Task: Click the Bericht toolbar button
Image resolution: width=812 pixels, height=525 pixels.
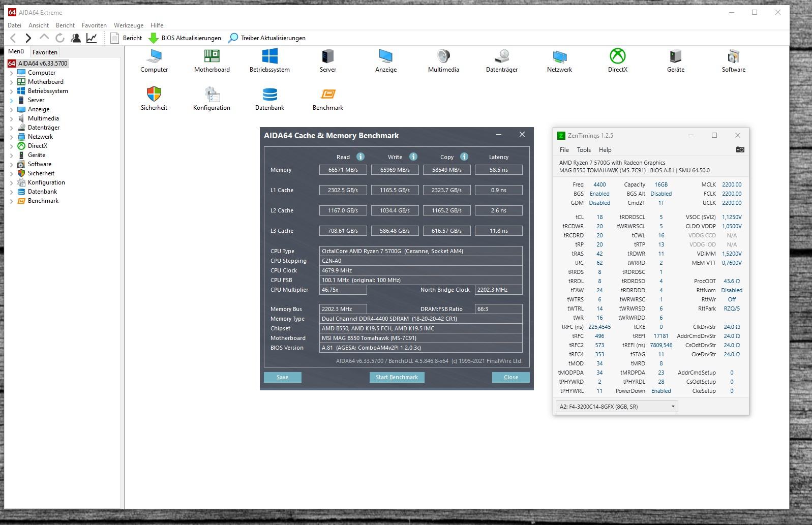Action: [127, 38]
